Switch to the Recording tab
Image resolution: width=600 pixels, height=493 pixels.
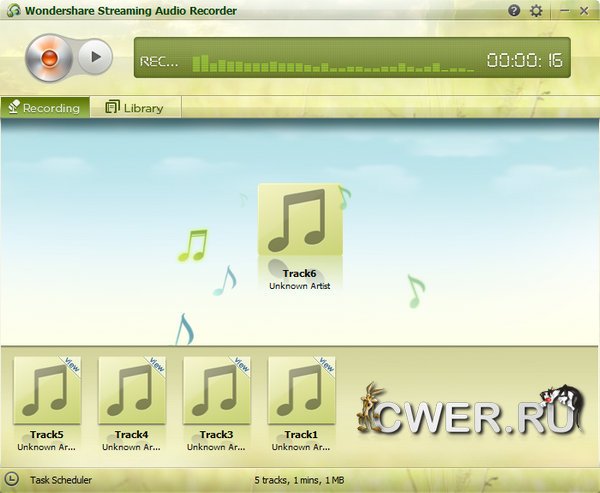44,107
